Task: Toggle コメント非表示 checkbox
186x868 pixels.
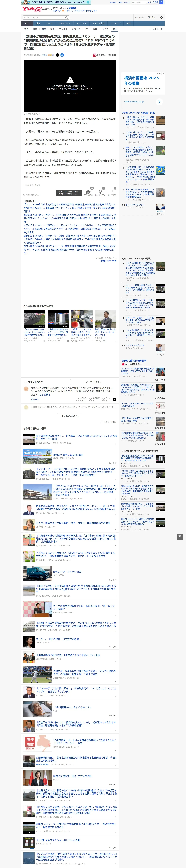Action: (102, 422)
